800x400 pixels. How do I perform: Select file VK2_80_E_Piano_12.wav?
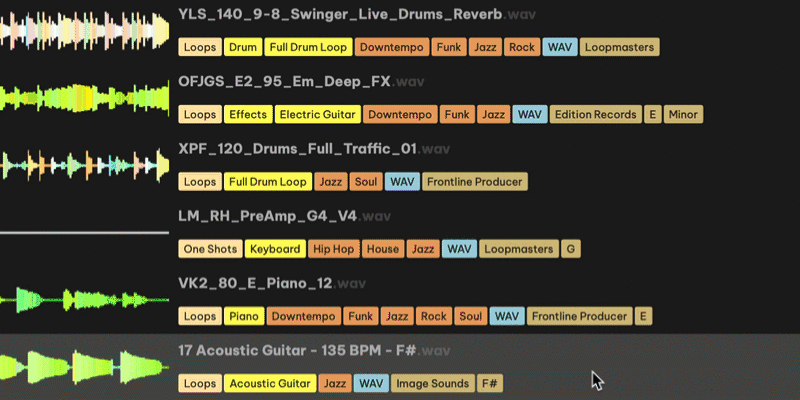click(272, 283)
